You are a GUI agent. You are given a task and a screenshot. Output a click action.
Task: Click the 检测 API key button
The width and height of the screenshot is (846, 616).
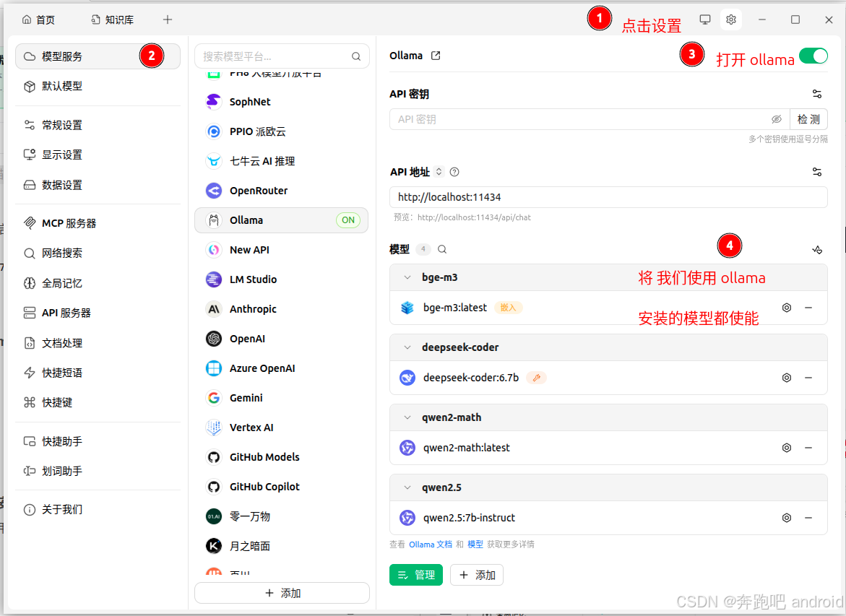[x=808, y=119]
